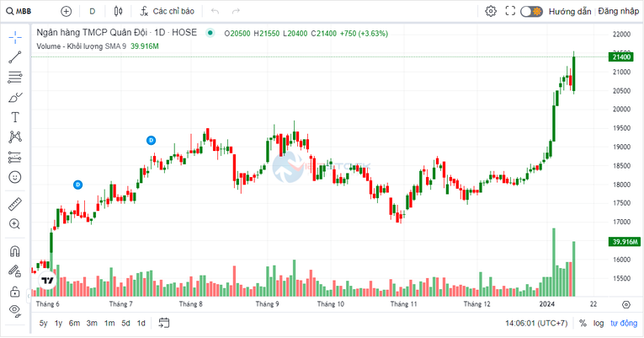Set range to 3m
Viewport: 644px width, 338px height.
[92, 323]
